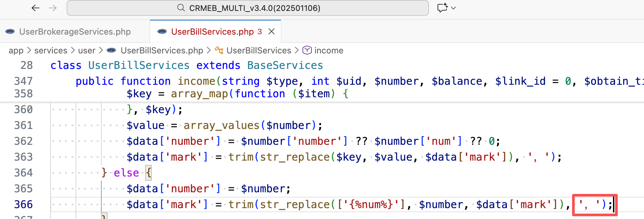This screenshot has width=644, height=219.
Task: Go forward with the right arrow
Action: point(53,8)
